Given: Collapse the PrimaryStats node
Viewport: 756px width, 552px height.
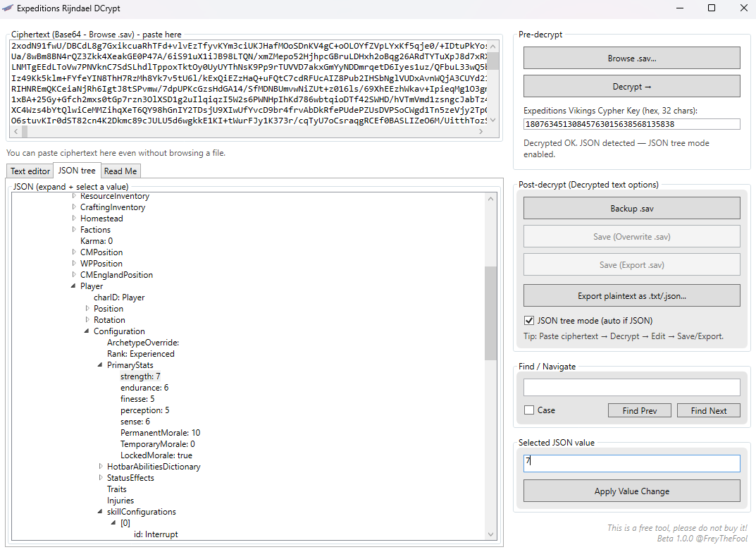Looking at the screenshot, I should (100, 364).
